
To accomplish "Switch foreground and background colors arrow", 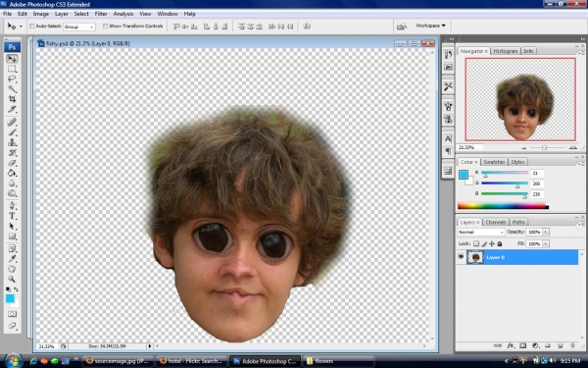I will [x=16, y=289].
